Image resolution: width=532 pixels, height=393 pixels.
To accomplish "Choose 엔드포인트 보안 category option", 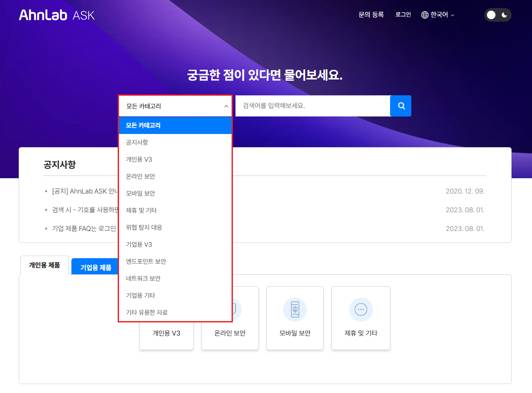I will pos(175,262).
